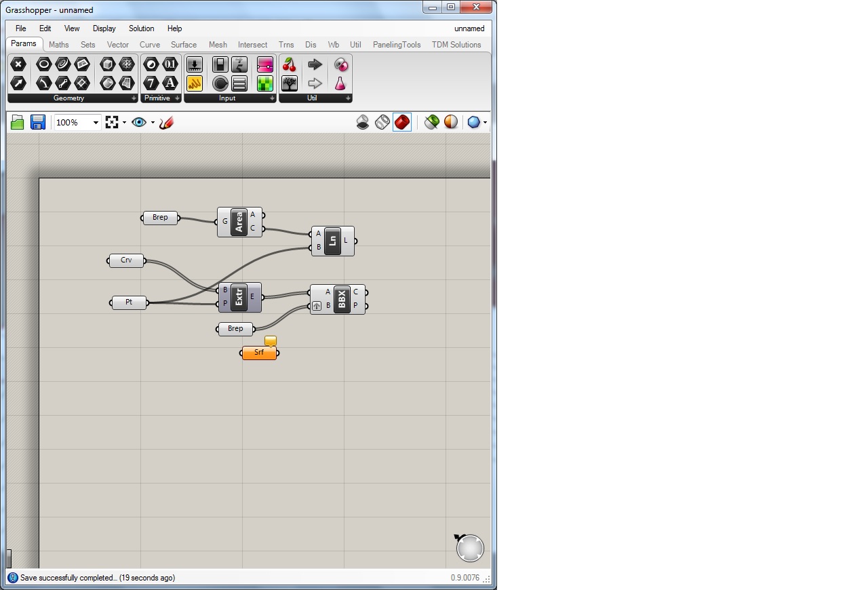Viewport: 868px width, 590px height.
Task: Click the pink flask icon in Util
Action: tap(340, 83)
